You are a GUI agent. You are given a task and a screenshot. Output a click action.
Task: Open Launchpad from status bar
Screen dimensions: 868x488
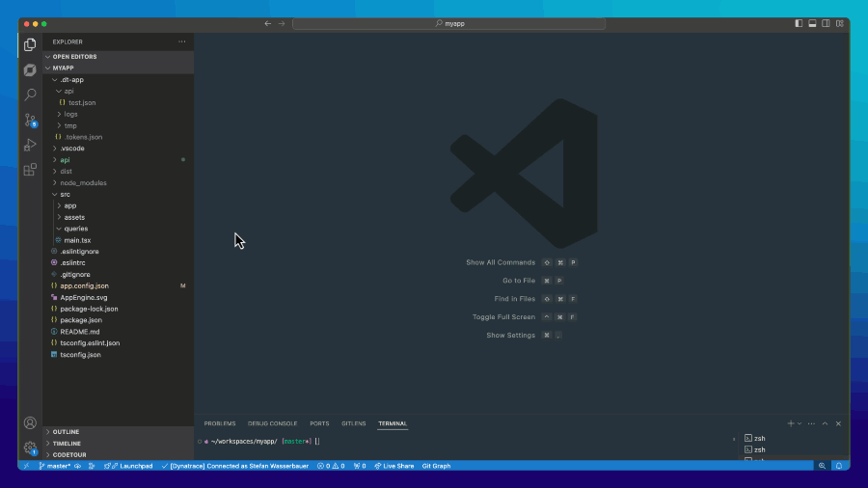[x=128, y=466]
